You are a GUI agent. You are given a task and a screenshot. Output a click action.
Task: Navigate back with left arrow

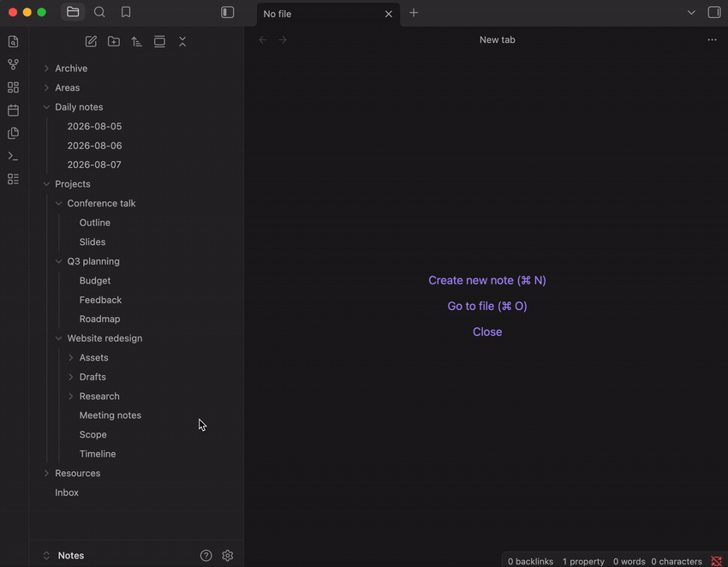[263, 40]
